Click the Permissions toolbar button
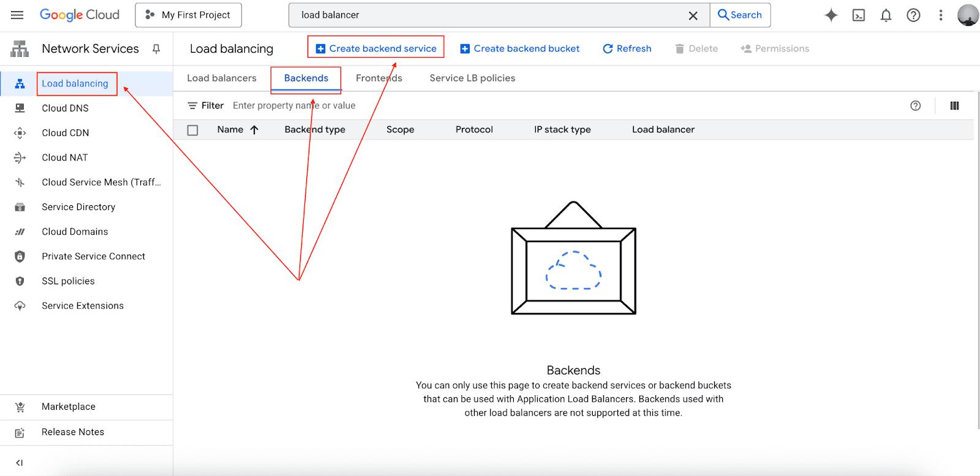Viewport: 980px width, 476px height. pos(775,48)
